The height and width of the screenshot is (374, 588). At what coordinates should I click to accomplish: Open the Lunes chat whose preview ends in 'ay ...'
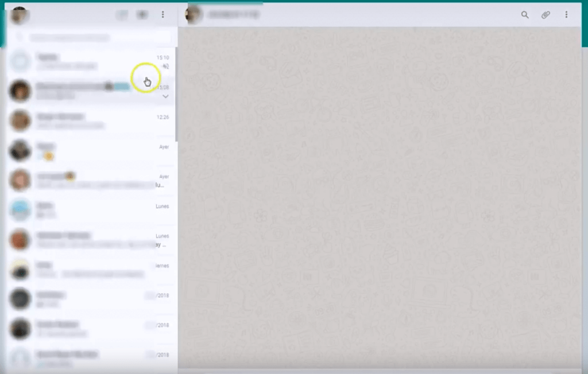pos(91,240)
